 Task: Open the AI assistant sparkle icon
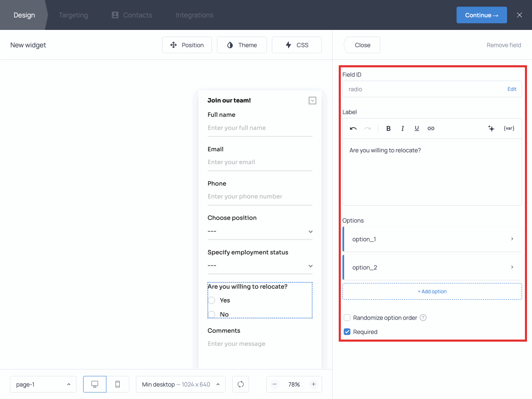(491, 128)
